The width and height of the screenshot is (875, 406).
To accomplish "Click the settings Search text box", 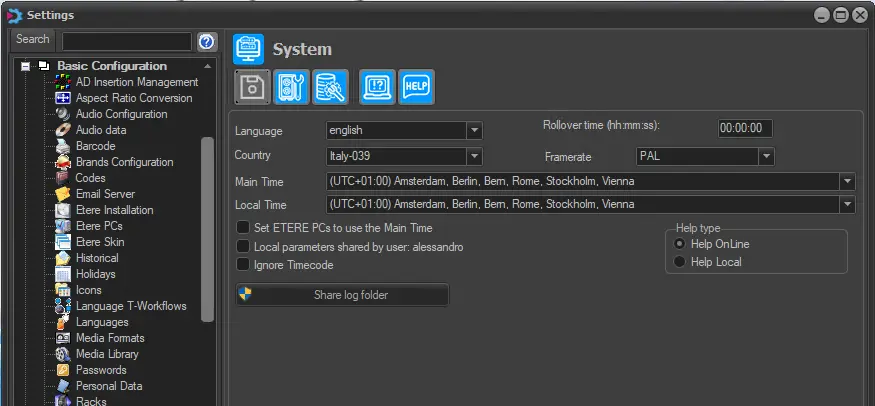I will (126, 41).
